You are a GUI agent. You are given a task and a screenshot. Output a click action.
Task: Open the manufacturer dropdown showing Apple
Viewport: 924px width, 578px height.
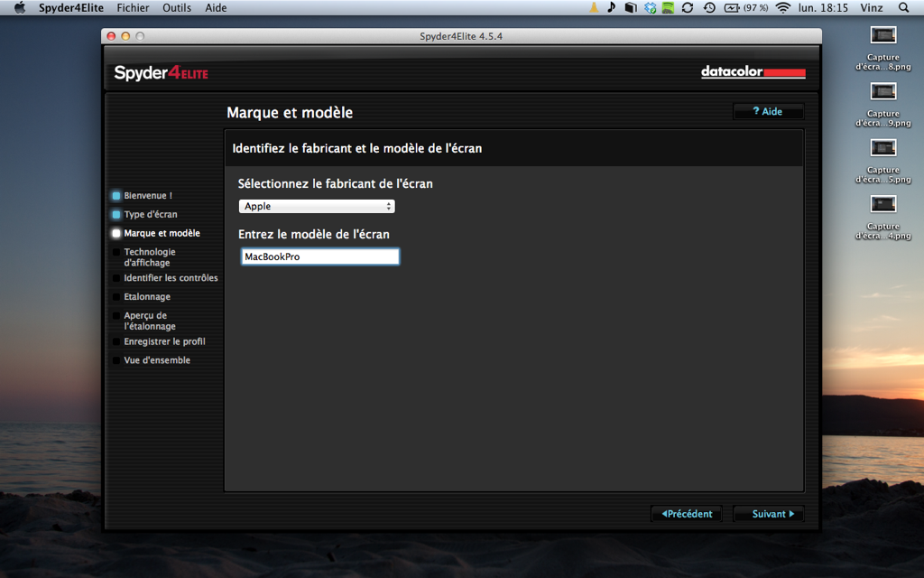point(317,207)
